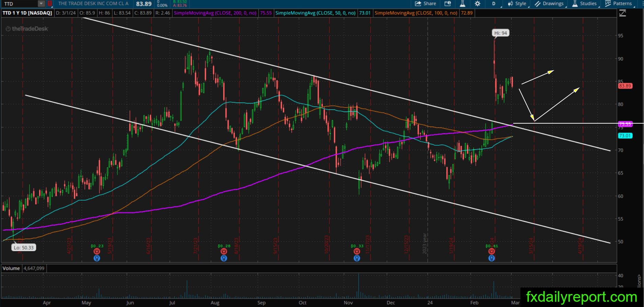Click the November earnings phone icon

coord(357,252)
